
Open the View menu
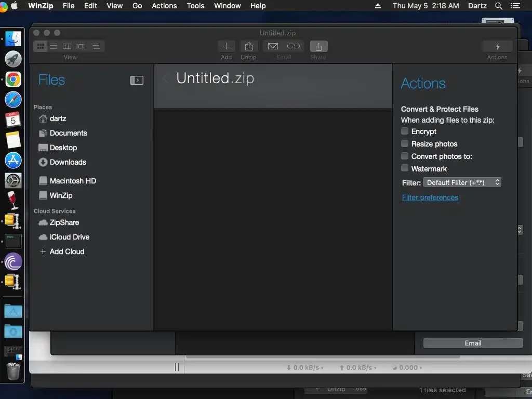pyautogui.click(x=115, y=6)
